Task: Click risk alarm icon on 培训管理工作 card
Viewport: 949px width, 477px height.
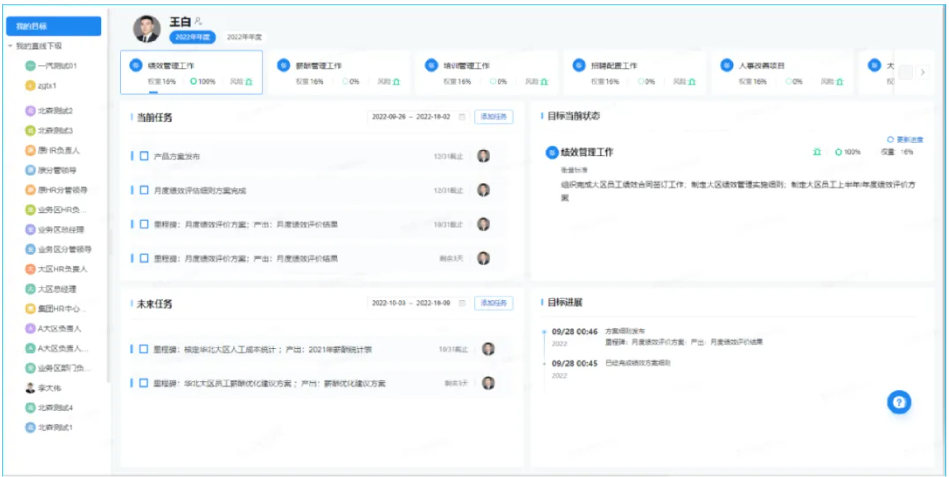Action: tap(544, 81)
